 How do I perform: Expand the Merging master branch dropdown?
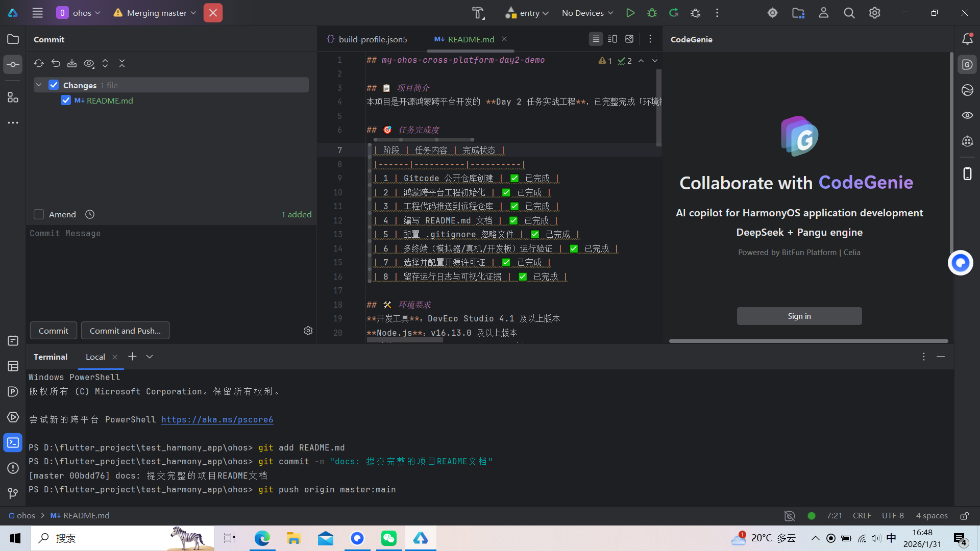156,13
